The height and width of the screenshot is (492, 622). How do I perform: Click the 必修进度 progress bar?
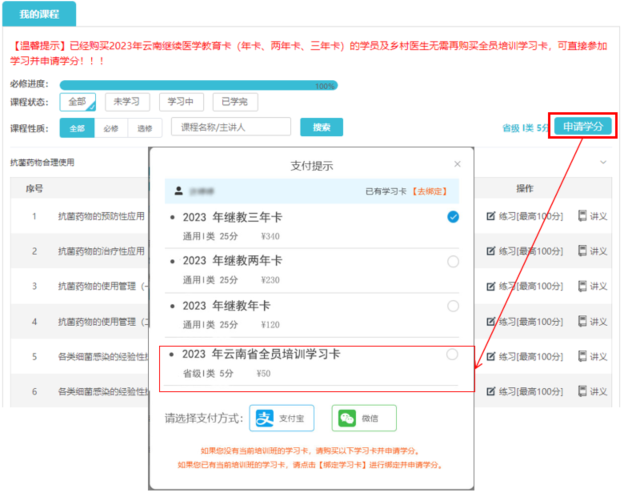coord(197,85)
